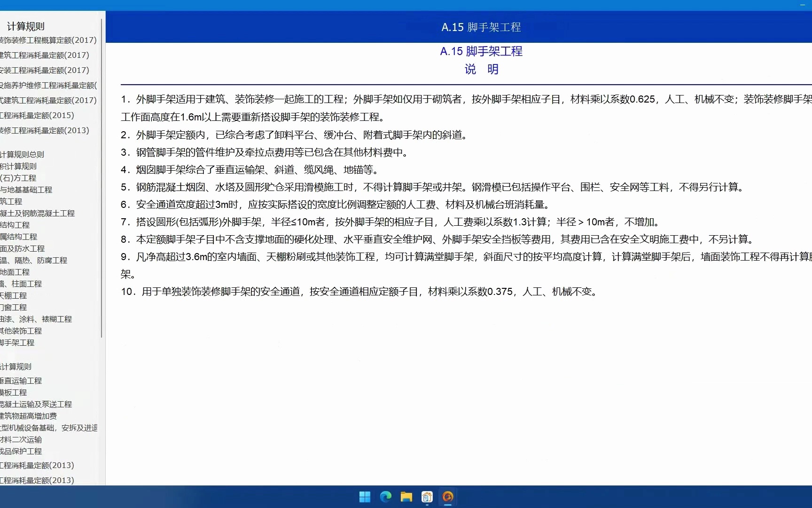
Task: Open 油漆、涂料、裱糊工程 chapter
Action: point(36,319)
